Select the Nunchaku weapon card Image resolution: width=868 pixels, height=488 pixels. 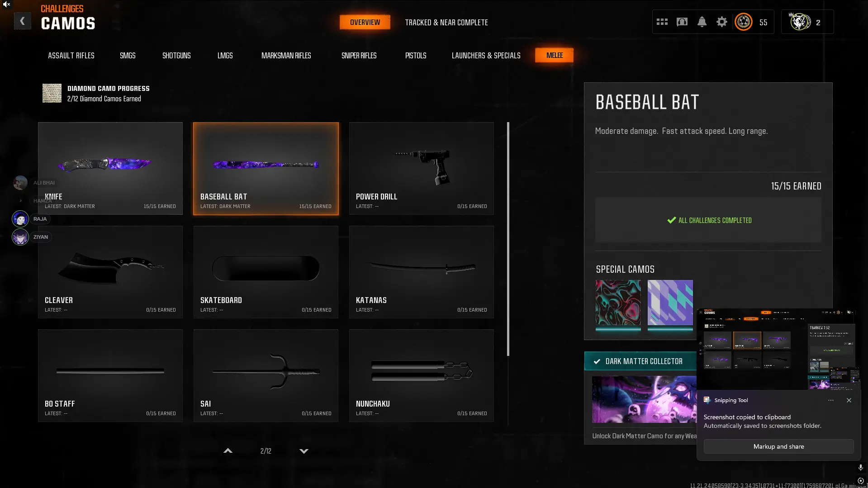click(422, 375)
